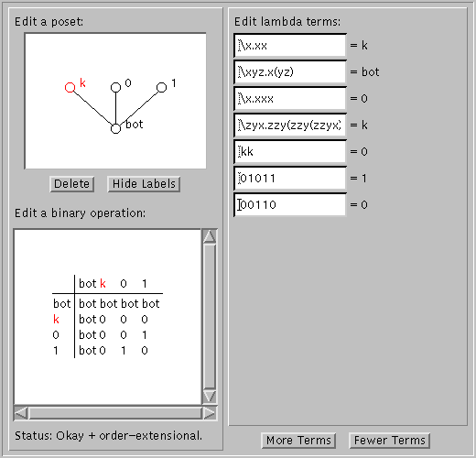Click the Delete button
The image size is (476, 458).
72,184
